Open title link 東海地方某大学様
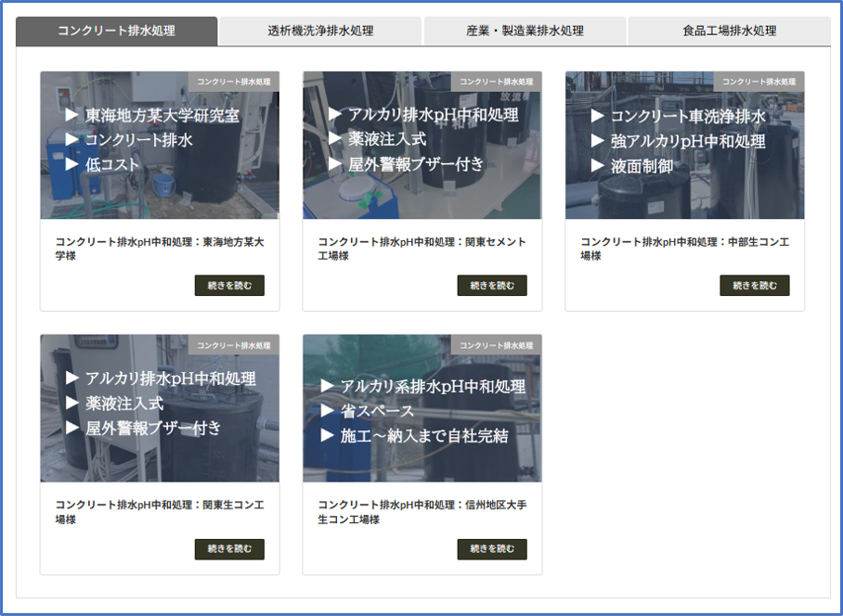This screenshot has width=843, height=616. [159, 249]
